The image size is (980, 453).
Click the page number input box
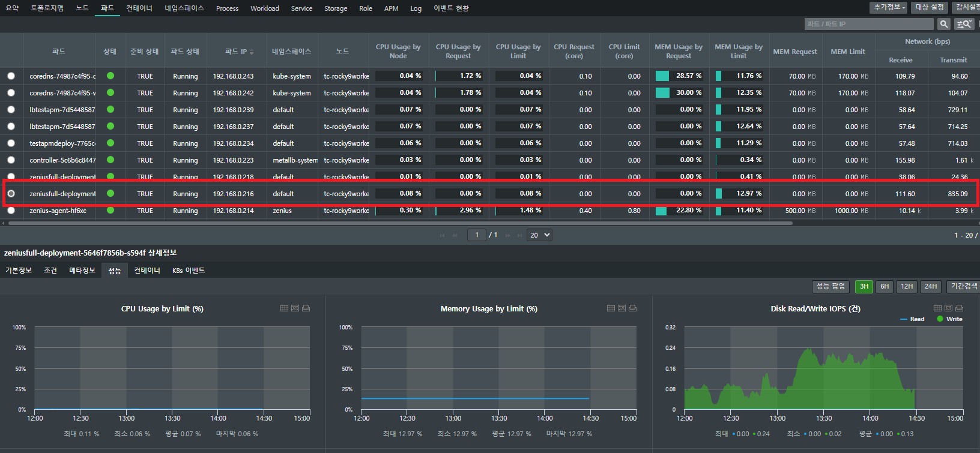click(x=477, y=235)
